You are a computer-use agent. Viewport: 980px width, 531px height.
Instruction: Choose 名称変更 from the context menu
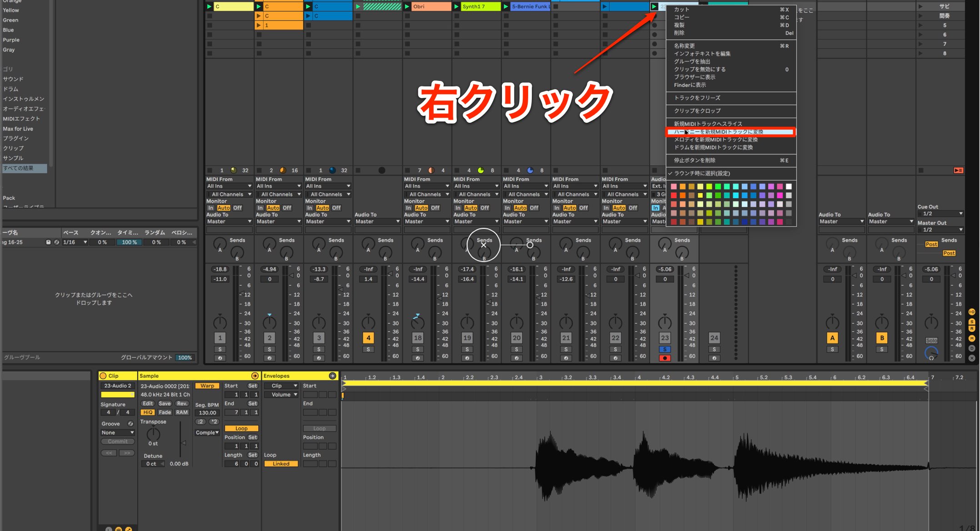(731, 46)
